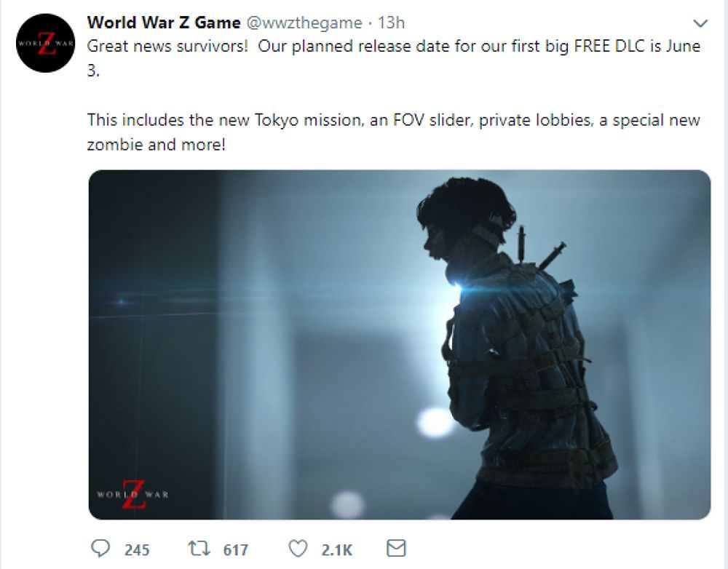Expand the tweet options chevron
The width and height of the screenshot is (728, 569).
click(x=700, y=23)
